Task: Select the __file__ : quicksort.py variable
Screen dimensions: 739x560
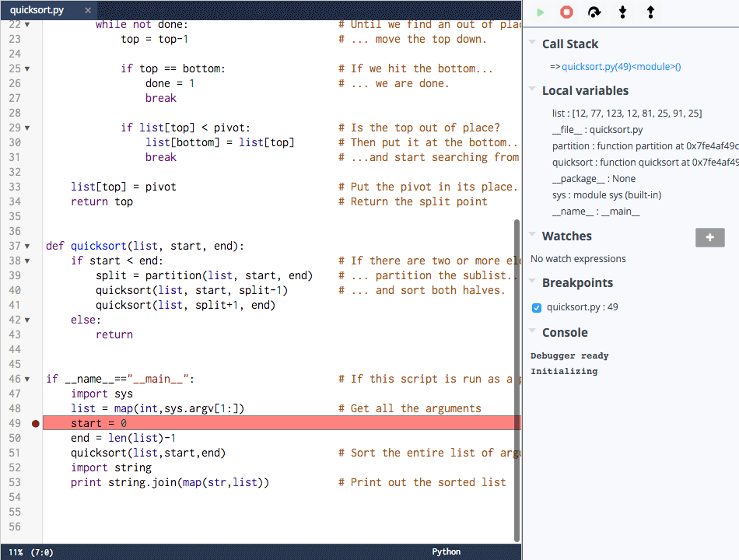Action: click(x=597, y=130)
